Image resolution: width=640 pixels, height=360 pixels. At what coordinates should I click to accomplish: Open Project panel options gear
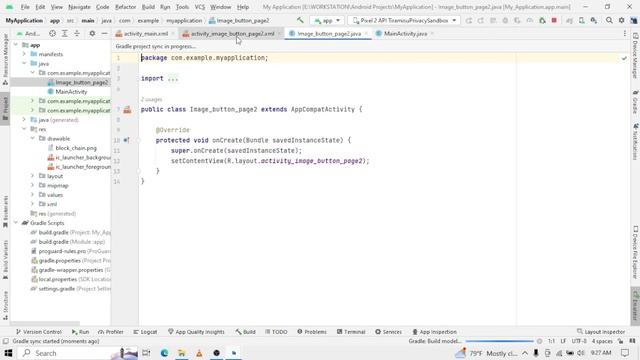pos(92,33)
